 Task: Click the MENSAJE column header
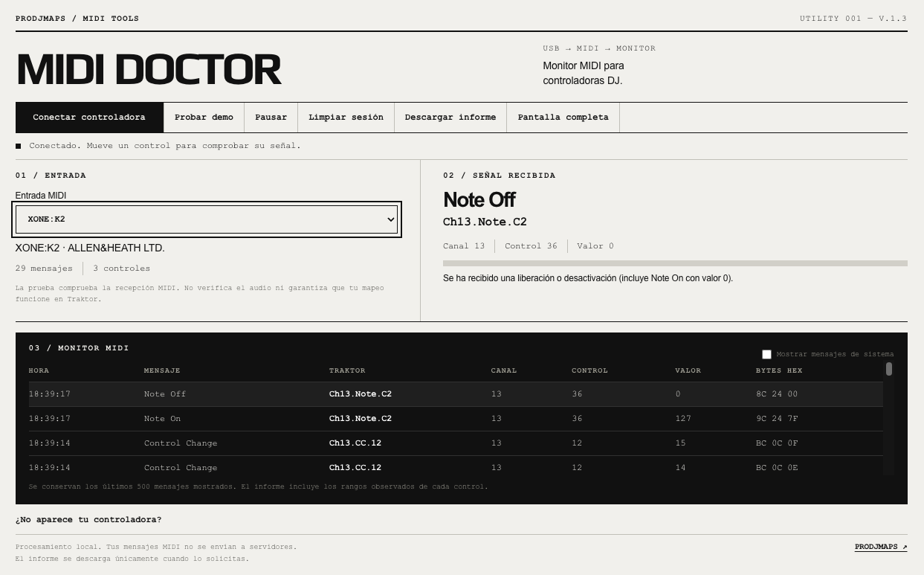pyautogui.click(x=162, y=370)
